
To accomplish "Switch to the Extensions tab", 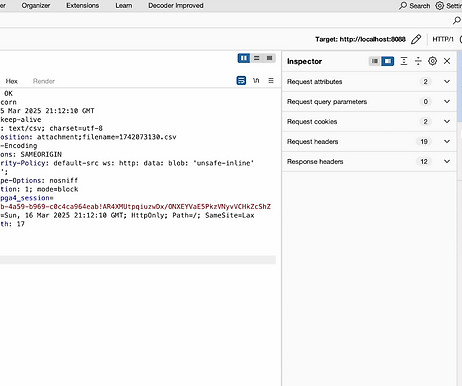I will [x=82, y=6].
